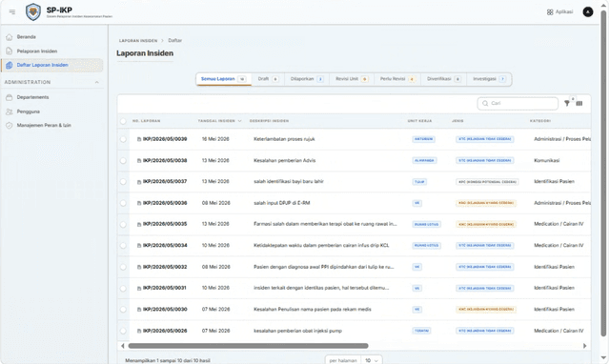
Task: Open the per halaman 10 dropdown
Action: [x=372, y=360]
